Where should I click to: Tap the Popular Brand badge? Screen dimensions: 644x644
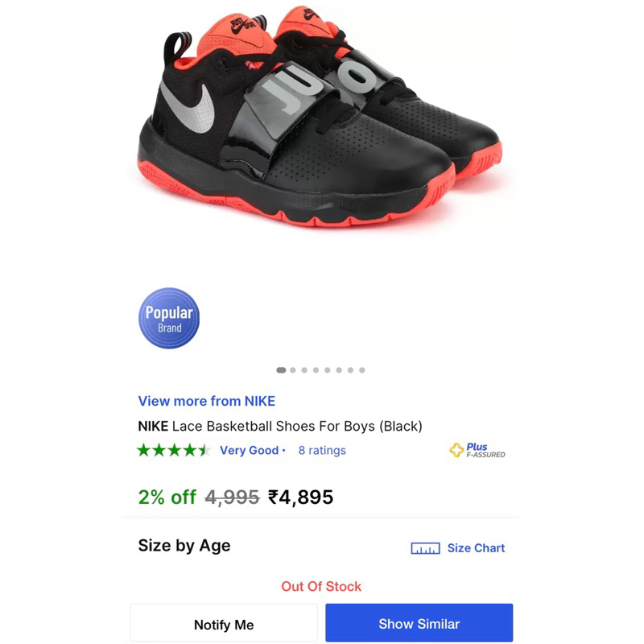coord(169,318)
